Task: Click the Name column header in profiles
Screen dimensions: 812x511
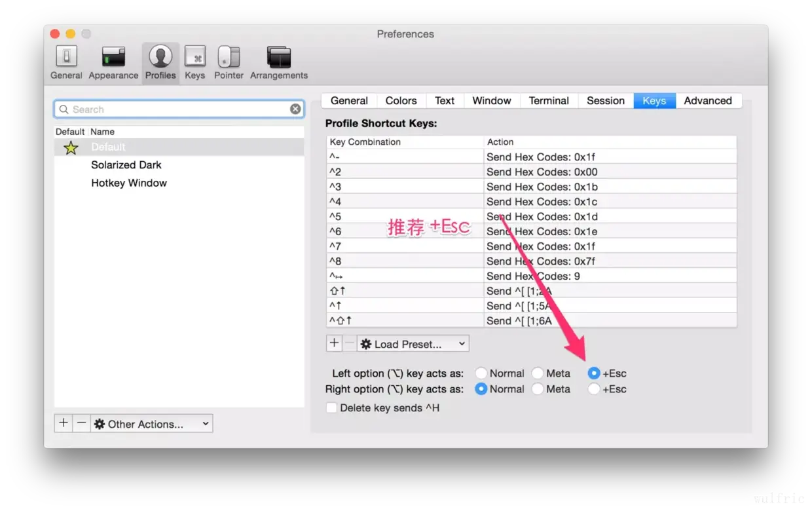Action: click(x=196, y=132)
